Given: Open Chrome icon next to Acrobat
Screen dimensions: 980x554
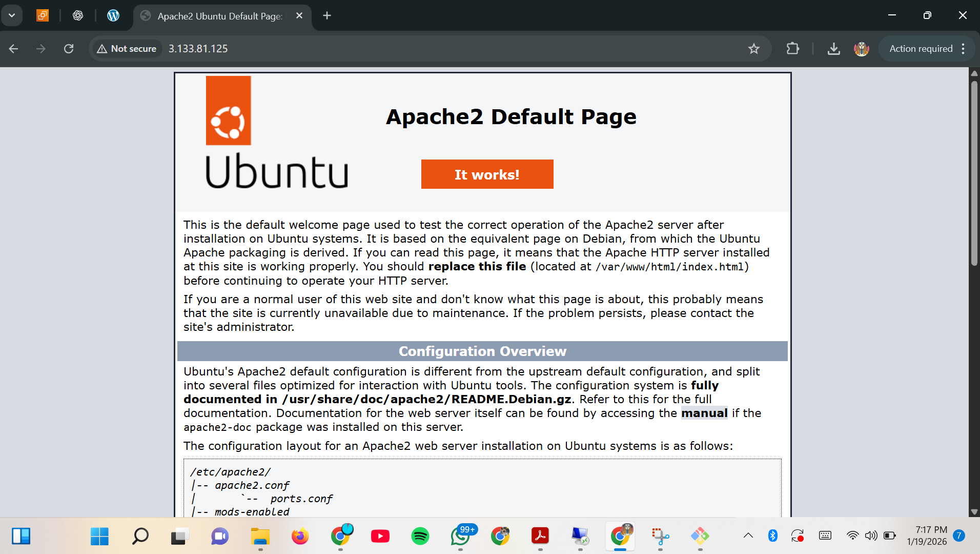Looking at the screenshot, I should click(x=500, y=536).
